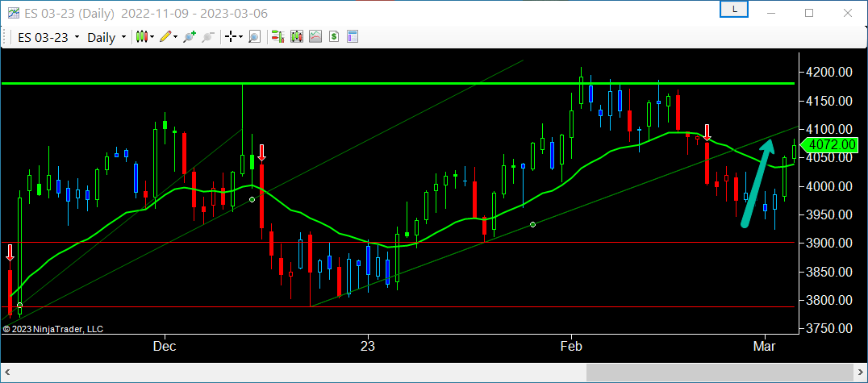
Task: Click the Feb date axis label
Action: tap(571, 347)
